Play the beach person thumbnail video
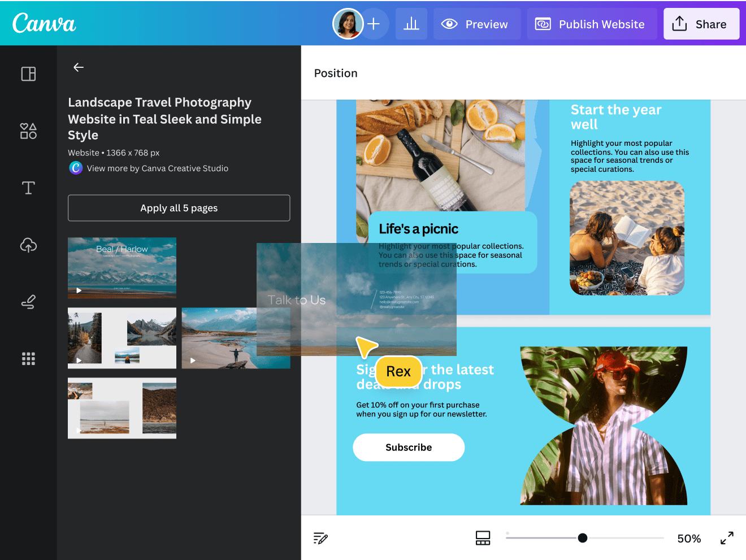Viewport: 746px width, 560px height. coord(193,361)
